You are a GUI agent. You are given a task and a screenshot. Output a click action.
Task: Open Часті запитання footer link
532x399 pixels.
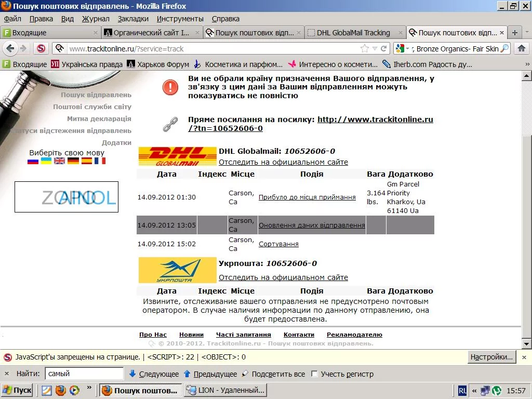(243, 335)
